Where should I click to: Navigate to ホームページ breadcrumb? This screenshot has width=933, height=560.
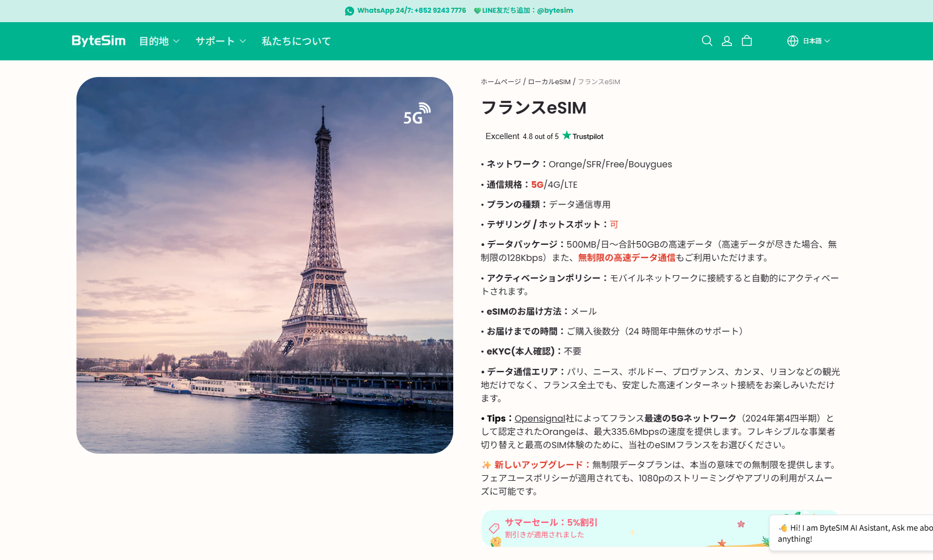click(500, 82)
